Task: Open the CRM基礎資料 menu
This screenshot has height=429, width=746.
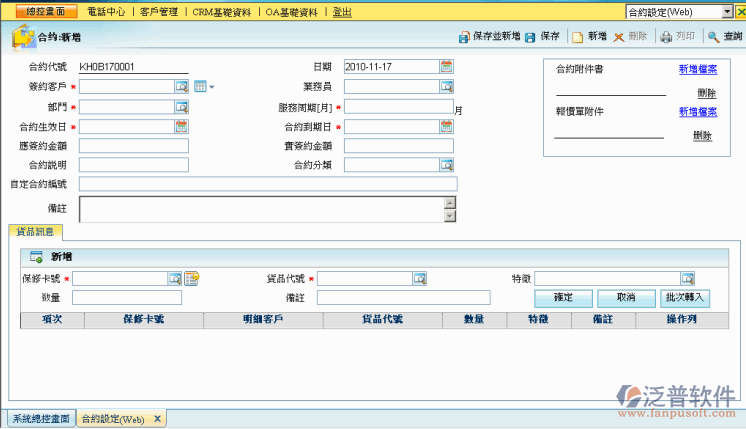Action: [x=224, y=12]
